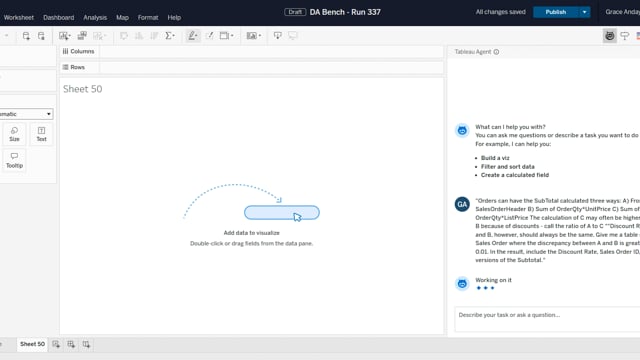This screenshot has width=640, height=360.
Task: Open the Worksheet menu
Action: tap(19, 18)
